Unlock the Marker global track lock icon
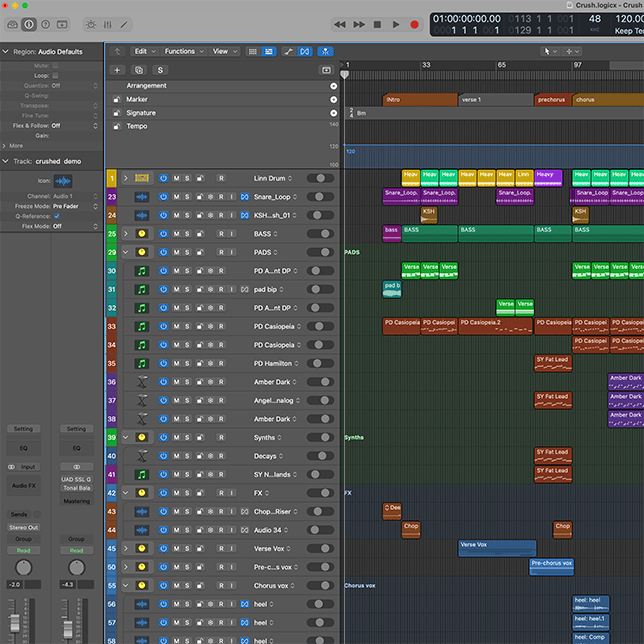 click(117, 99)
